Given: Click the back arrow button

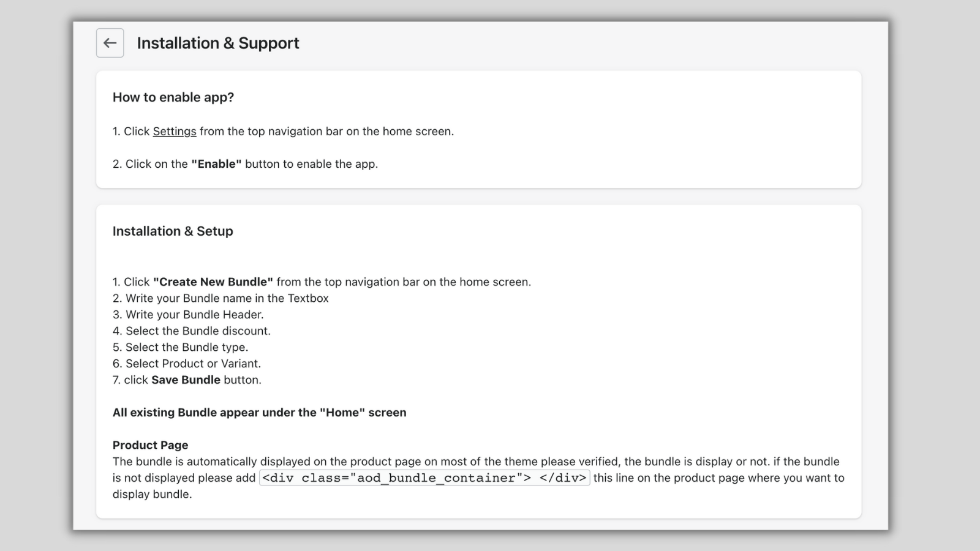Looking at the screenshot, I should [x=110, y=43].
